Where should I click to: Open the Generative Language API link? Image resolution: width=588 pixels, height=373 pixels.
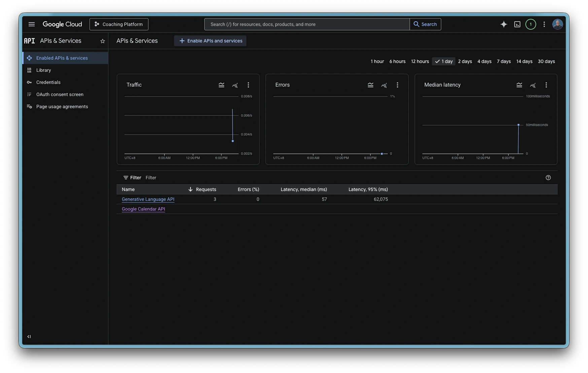point(148,199)
